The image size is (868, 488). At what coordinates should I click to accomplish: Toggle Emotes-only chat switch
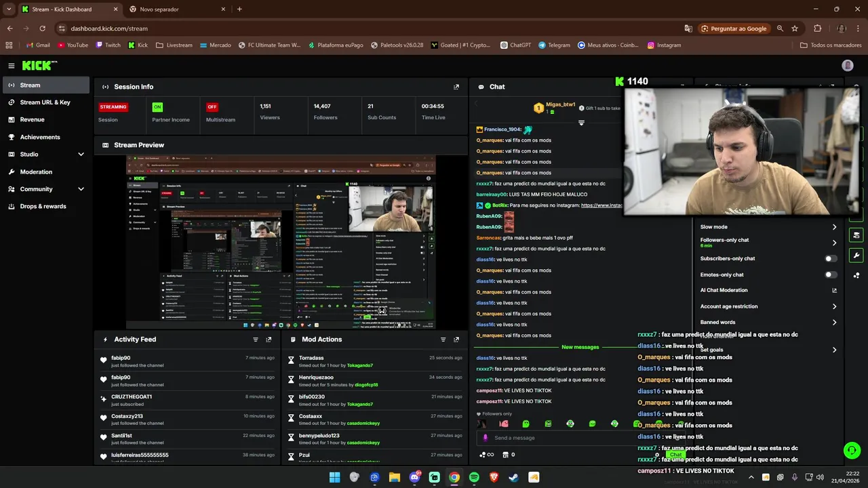[831, 274]
